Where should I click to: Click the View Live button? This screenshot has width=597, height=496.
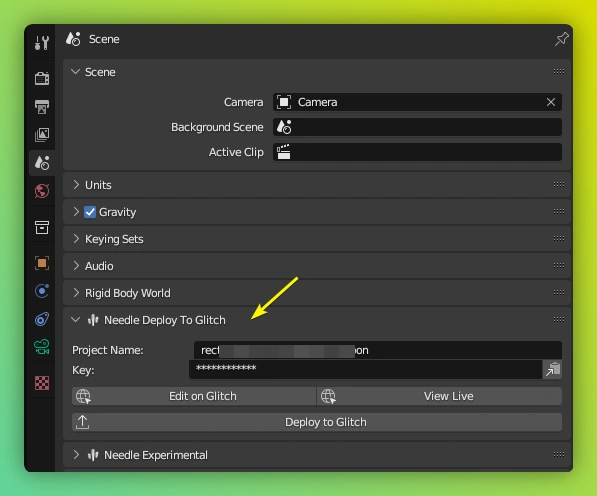click(x=439, y=396)
